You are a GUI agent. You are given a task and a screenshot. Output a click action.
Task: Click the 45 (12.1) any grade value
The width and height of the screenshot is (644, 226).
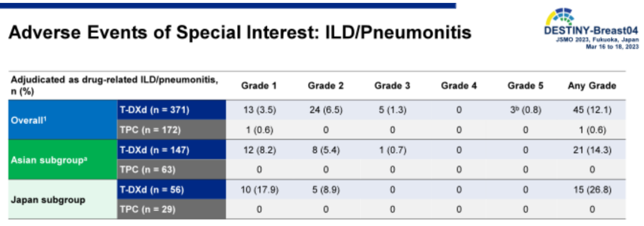pyautogui.click(x=592, y=110)
